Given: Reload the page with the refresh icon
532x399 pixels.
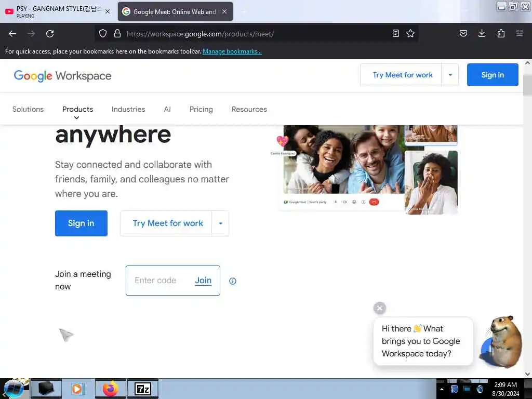Looking at the screenshot, I should coord(50,34).
